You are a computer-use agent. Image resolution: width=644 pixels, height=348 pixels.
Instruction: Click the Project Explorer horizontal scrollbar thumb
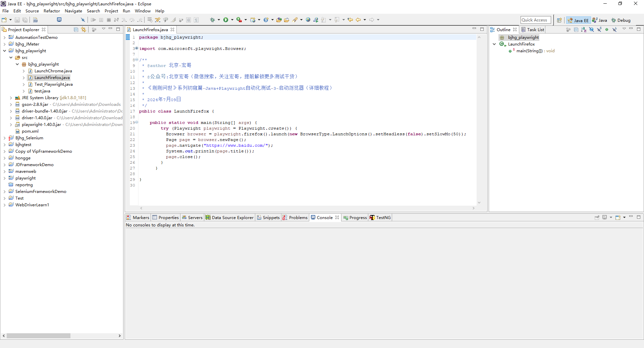tap(38, 336)
